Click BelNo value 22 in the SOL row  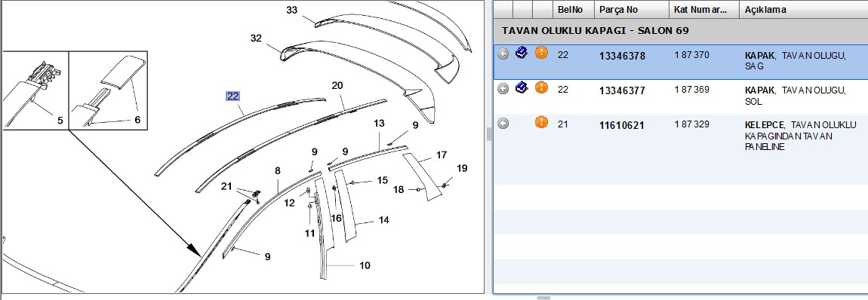(x=563, y=90)
